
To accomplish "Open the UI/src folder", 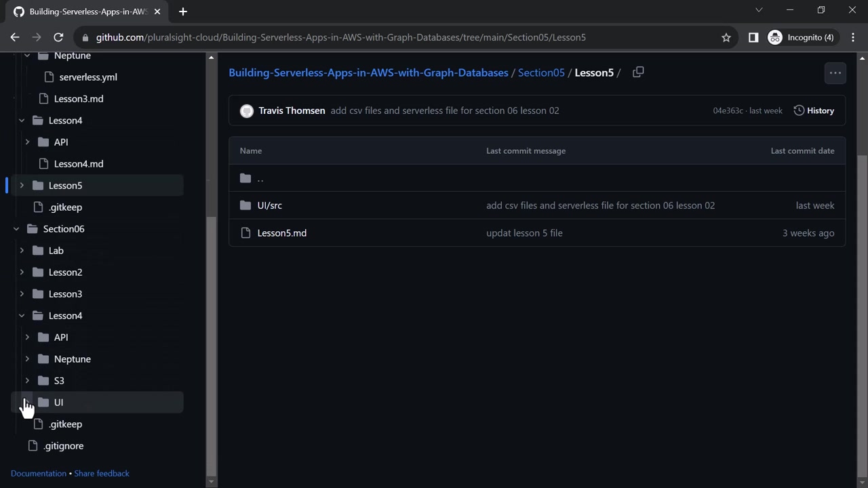I will coord(269,205).
